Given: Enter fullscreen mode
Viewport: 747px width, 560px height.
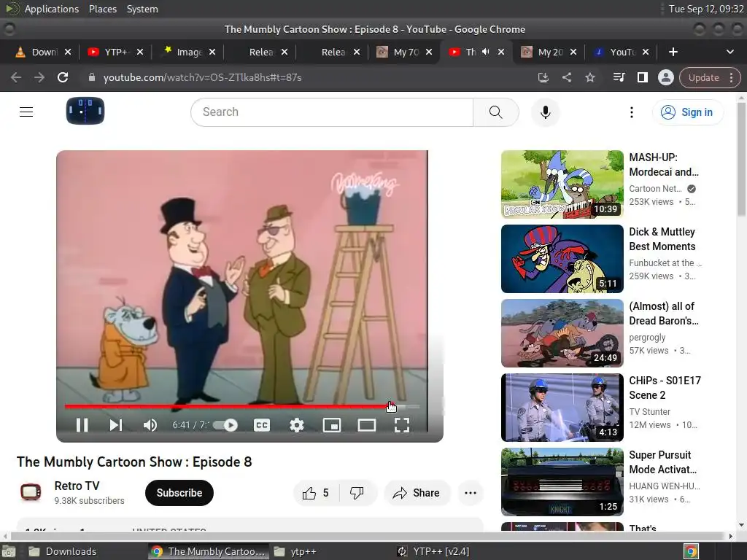Looking at the screenshot, I should click(x=402, y=425).
